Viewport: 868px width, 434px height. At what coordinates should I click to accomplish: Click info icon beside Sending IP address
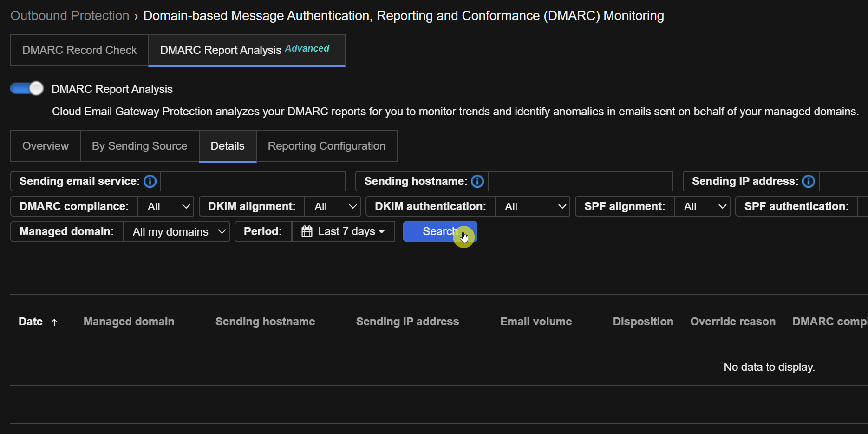click(x=809, y=181)
